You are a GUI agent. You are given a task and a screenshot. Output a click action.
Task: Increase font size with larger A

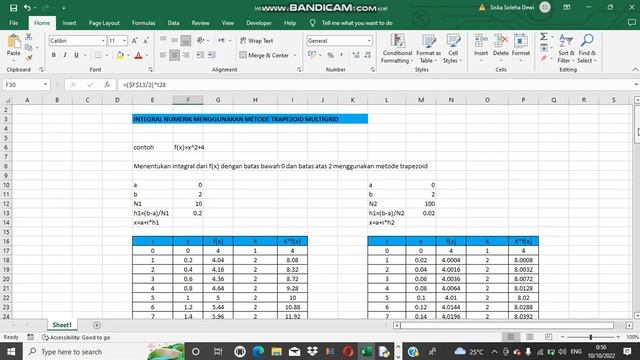[134, 40]
